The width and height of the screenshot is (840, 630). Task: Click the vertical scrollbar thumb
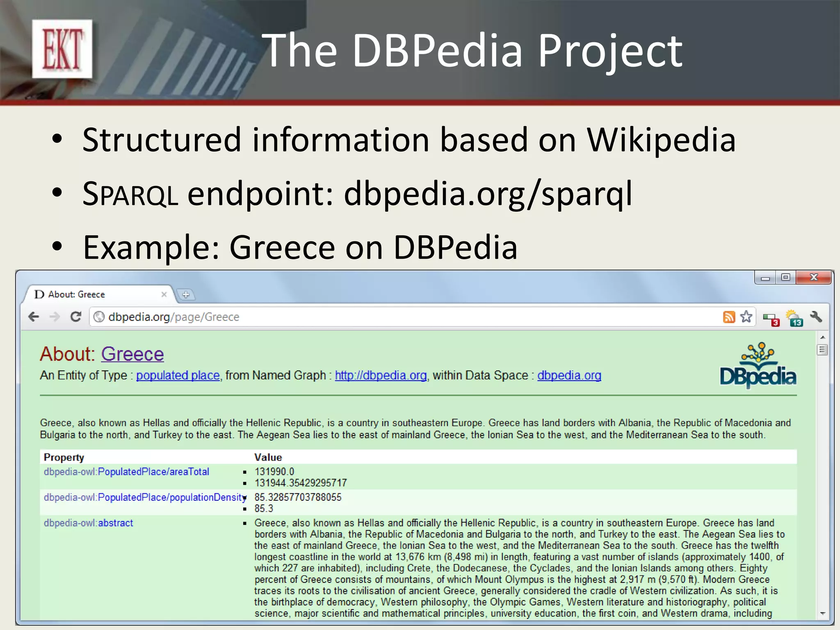(x=822, y=350)
